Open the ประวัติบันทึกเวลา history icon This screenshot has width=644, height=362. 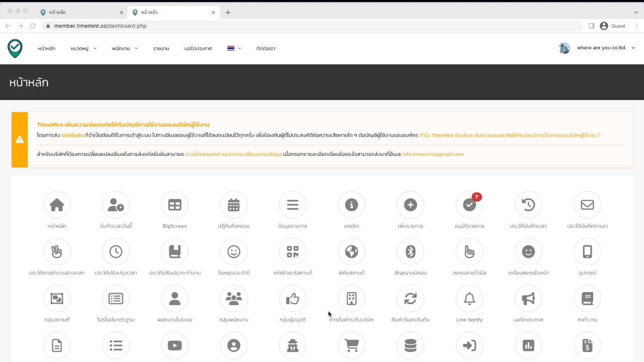(x=528, y=205)
